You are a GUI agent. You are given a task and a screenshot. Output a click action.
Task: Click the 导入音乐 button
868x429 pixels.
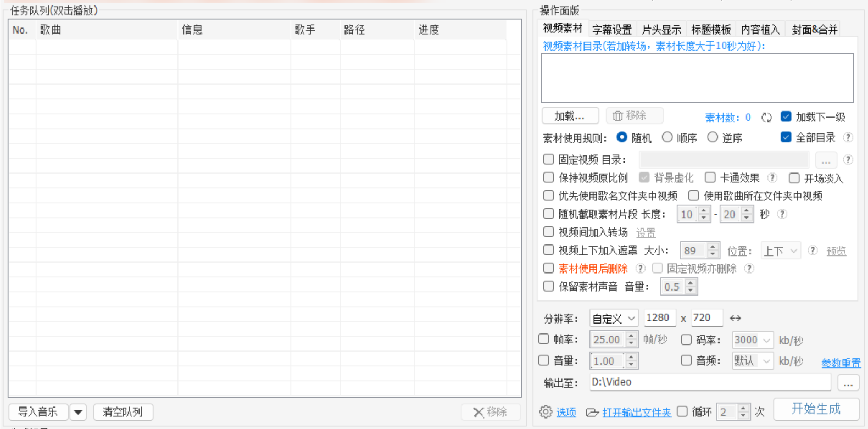pos(38,412)
